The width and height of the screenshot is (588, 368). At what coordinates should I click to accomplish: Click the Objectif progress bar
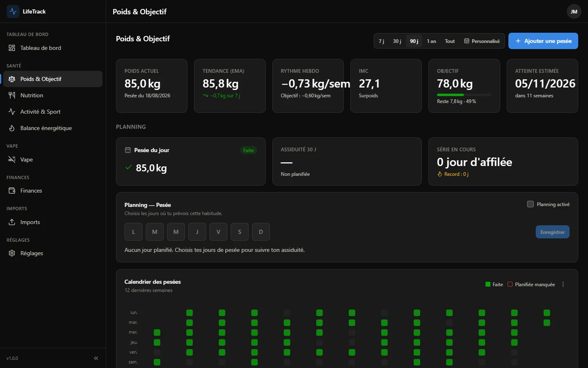coord(464,95)
